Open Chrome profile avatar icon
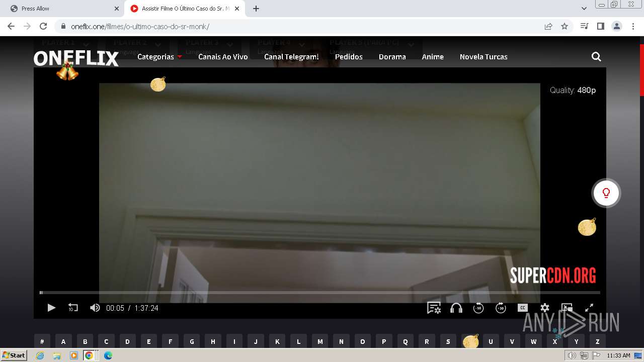The image size is (644, 362). [x=616, y=26]
